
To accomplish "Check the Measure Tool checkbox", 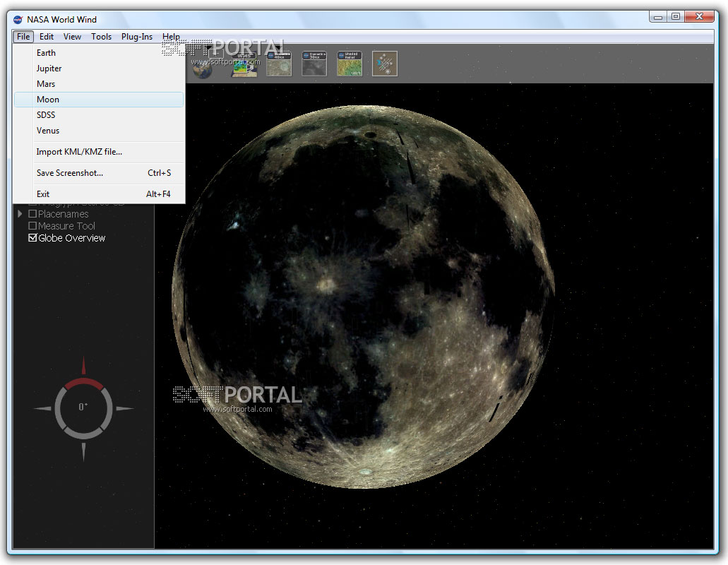I will [x=32, y=226].
